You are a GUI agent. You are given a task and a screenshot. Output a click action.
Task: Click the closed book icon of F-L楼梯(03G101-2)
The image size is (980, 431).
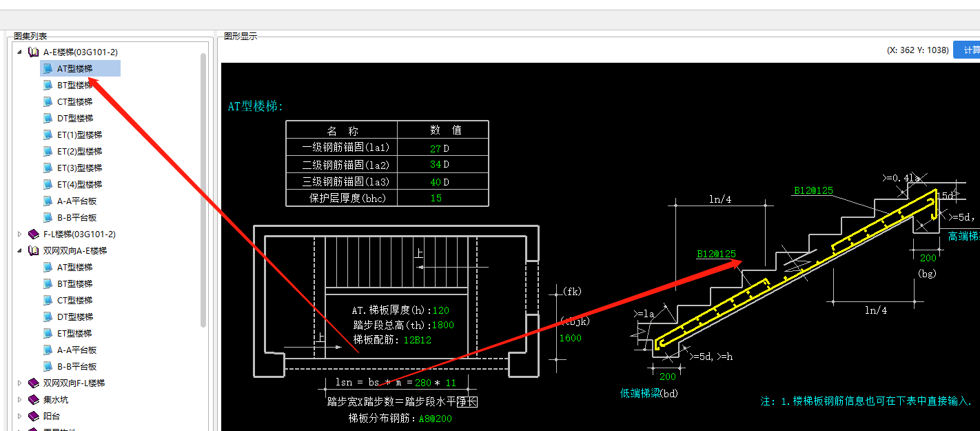pos(33,234)
